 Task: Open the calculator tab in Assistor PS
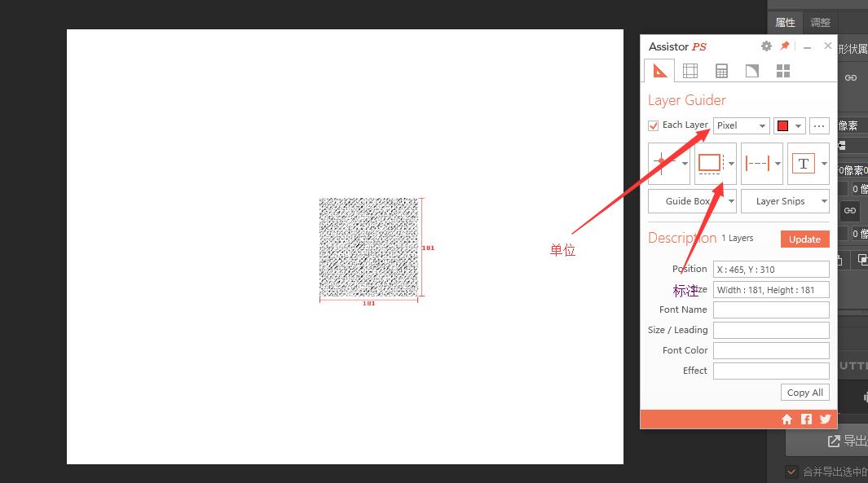pyautogui.click(x=721, y=71)
